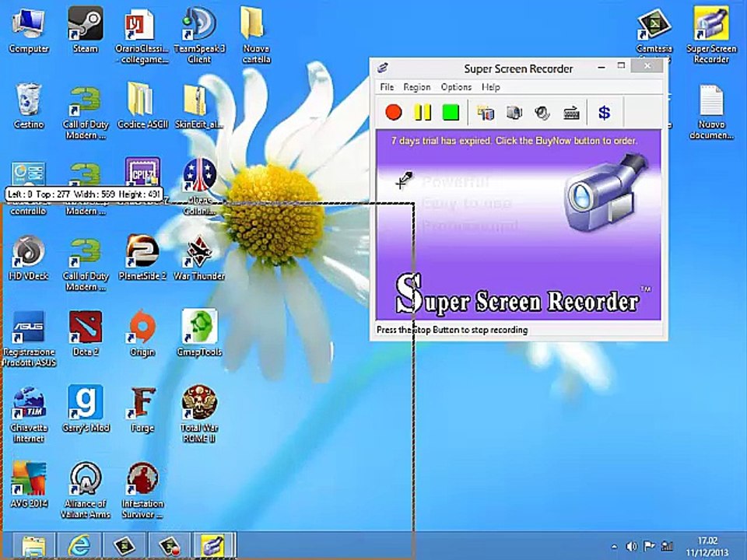Switch to Camtasia Studio taskbar button
The height and width of the screenshot is (560, 747).
point(124,546)
